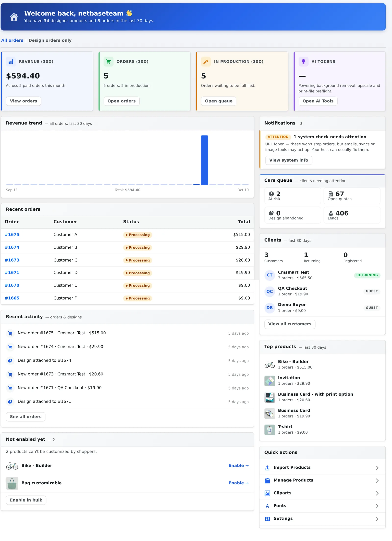Click Bag customizable thumbnail in Not enabled yet

click(12, 483)
